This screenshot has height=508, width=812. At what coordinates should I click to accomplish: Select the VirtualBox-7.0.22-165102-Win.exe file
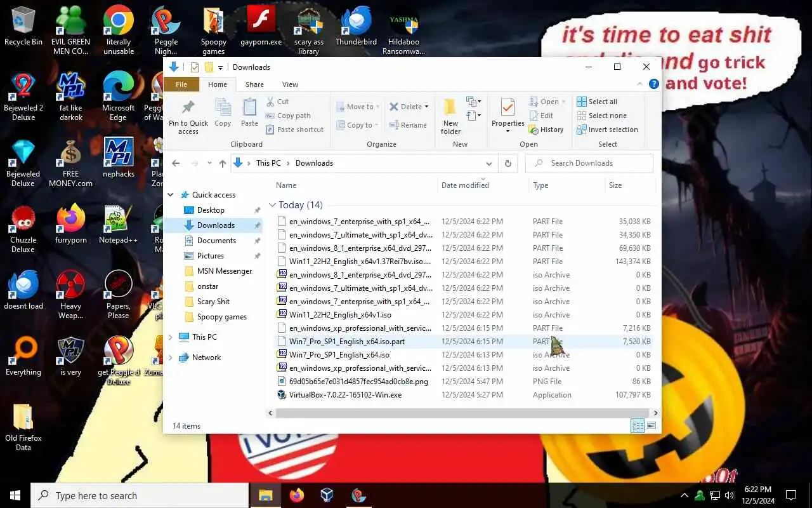pyautogui.click(x=345, y=395)
